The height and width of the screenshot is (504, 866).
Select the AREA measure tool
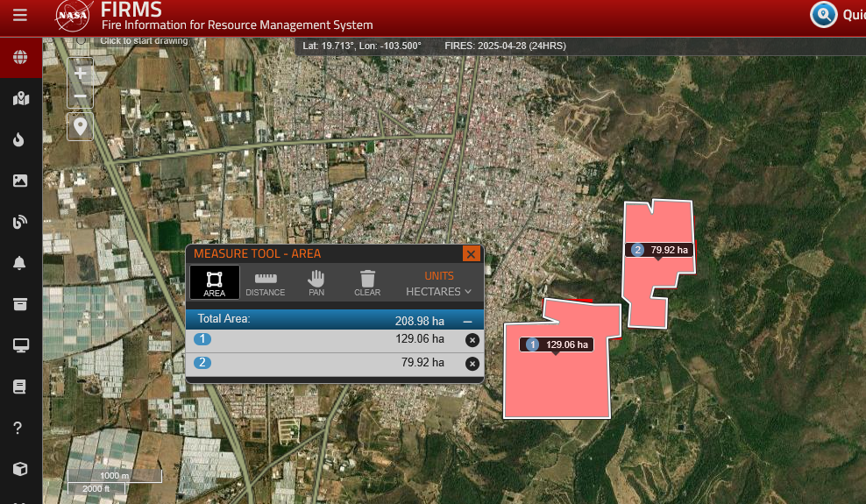pos(214,282)
